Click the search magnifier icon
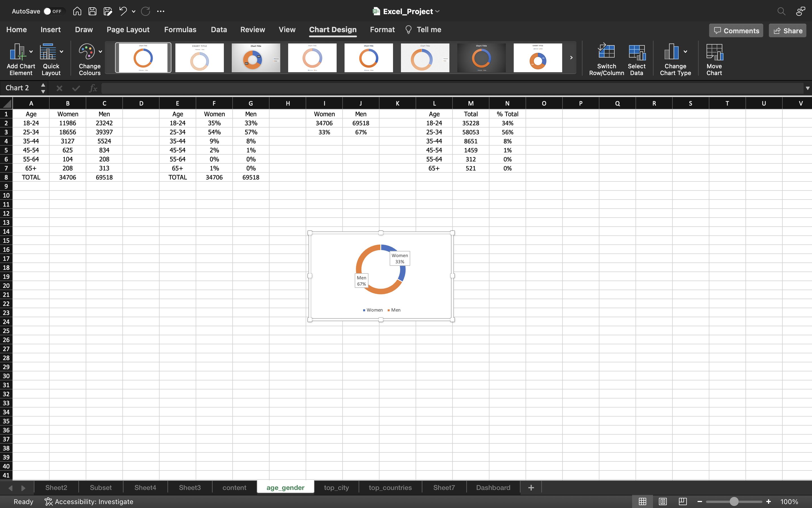The width and height of the screenshot is (812, 508). point(782,11)
